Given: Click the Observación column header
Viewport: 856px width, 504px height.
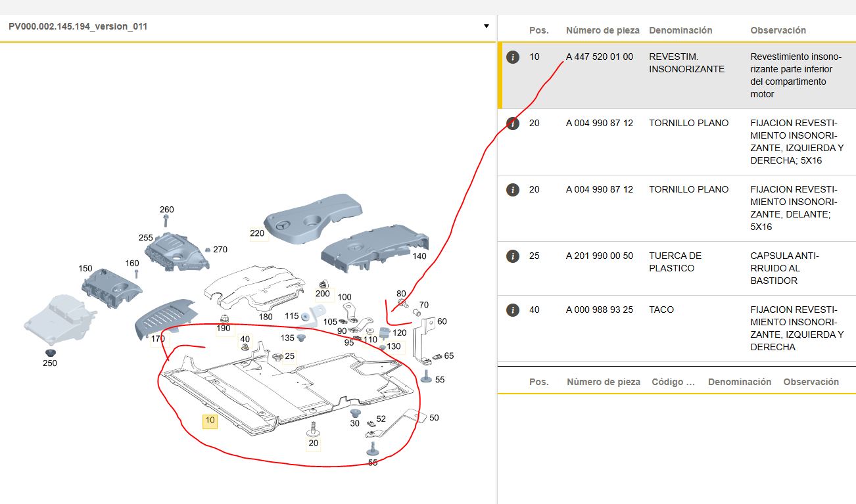Looking at the screenshot, I should coord(778,30).
